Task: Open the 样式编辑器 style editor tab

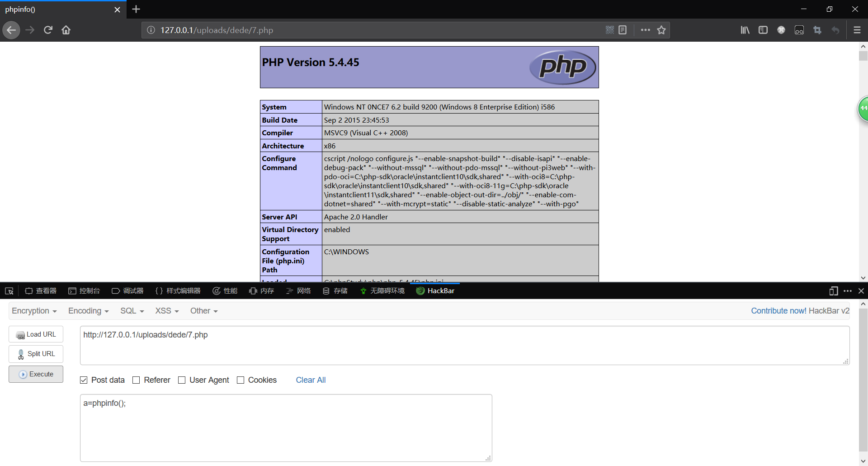Action: [178, 291]
